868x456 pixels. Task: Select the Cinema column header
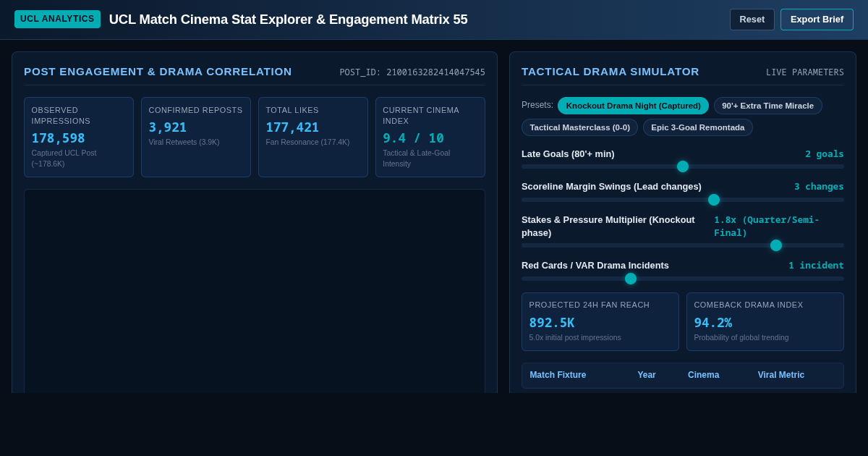click(703, 375)
